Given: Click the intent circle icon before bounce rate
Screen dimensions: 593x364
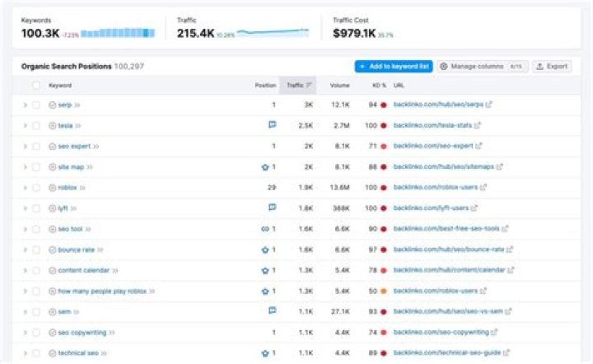Looking at the screenshot, I should pos(52,250).
